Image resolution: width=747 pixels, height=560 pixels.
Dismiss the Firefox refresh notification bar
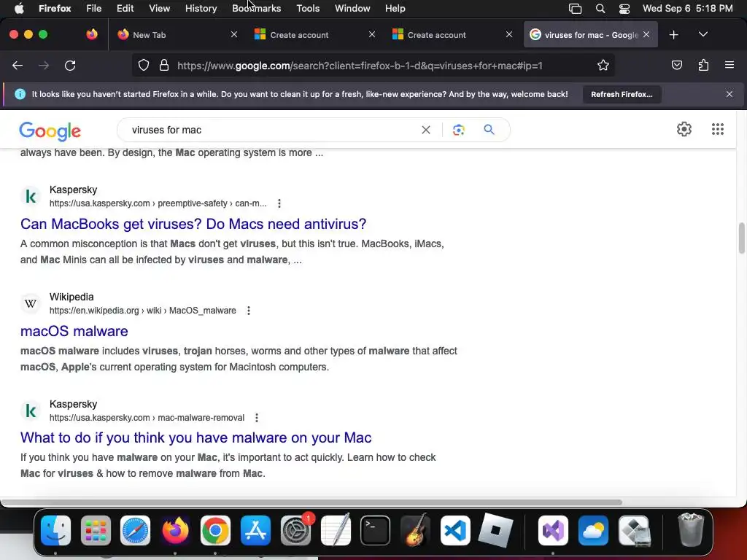(x=729, y=94)
